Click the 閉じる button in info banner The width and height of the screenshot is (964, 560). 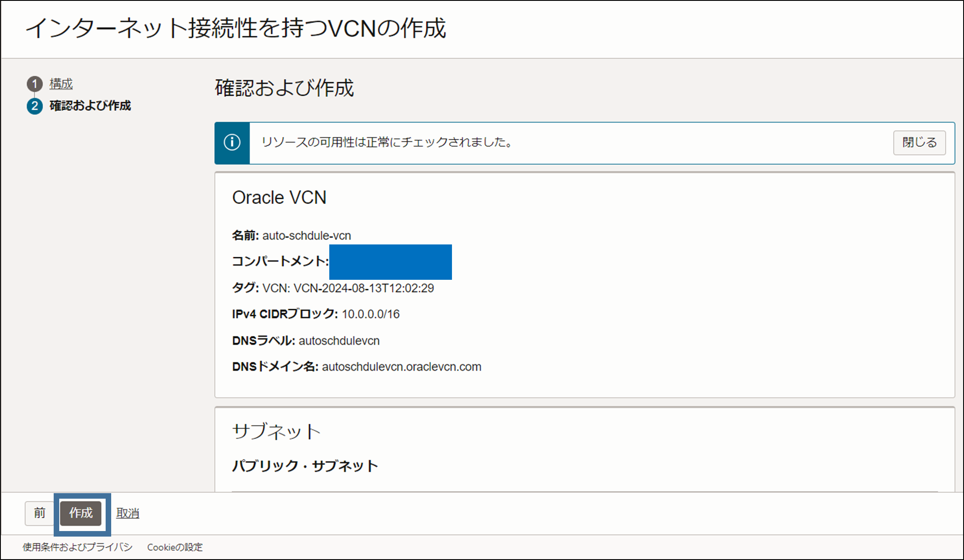point(919,143)
